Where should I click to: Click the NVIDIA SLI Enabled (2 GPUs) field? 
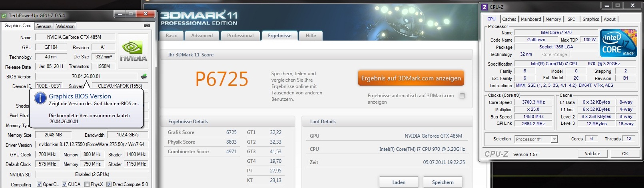pyautogui.click(x=92, y=174)
